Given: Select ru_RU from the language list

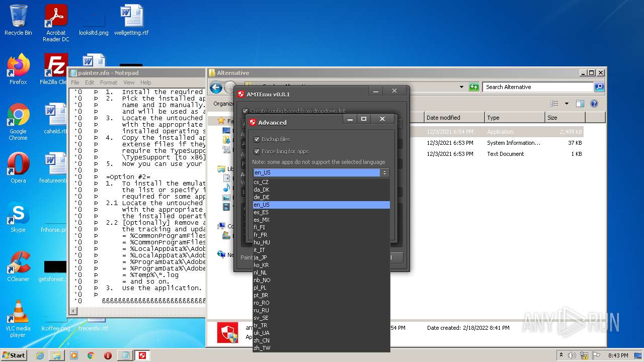Looking at the screenshot, I should click(321, 310).
